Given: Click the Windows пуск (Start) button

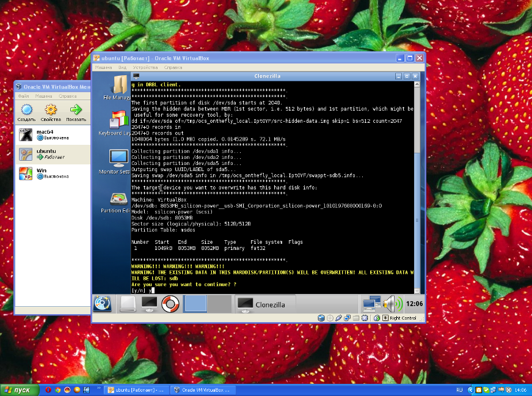Looking at the screenshot, I should click(x=17, y=389).
